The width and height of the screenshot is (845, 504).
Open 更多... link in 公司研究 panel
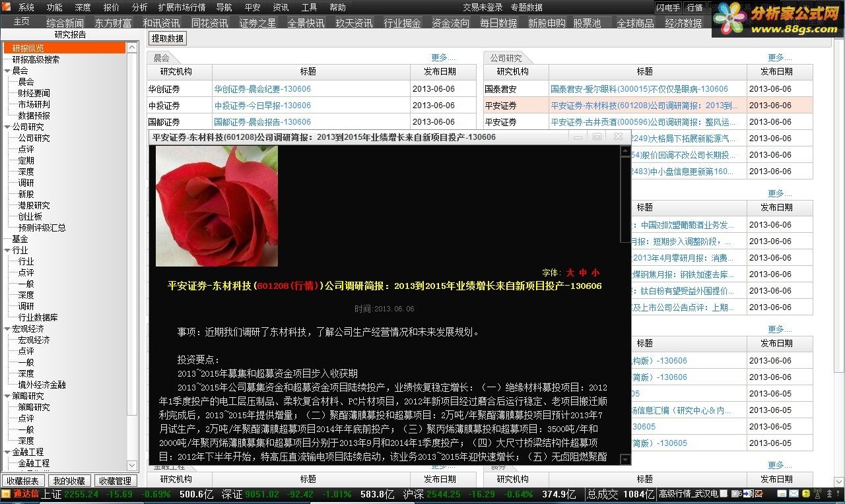[x=780, y=57]
